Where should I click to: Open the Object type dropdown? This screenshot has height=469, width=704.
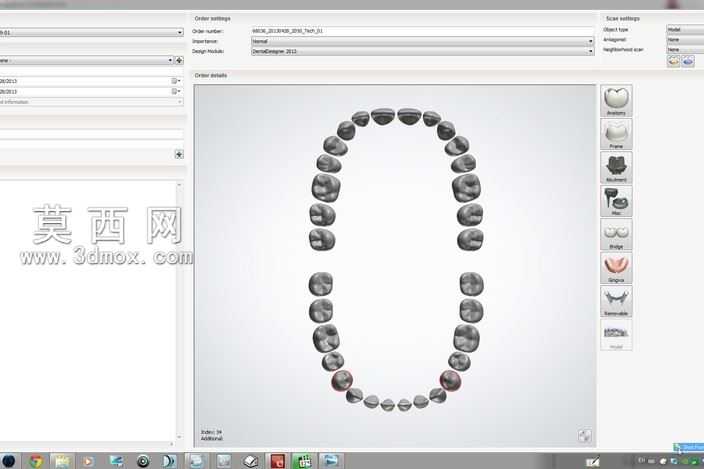[685, 29]
